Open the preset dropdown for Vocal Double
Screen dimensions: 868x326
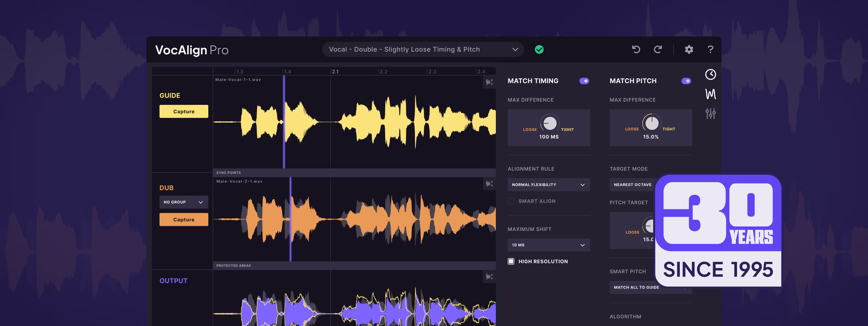[423, 50]
